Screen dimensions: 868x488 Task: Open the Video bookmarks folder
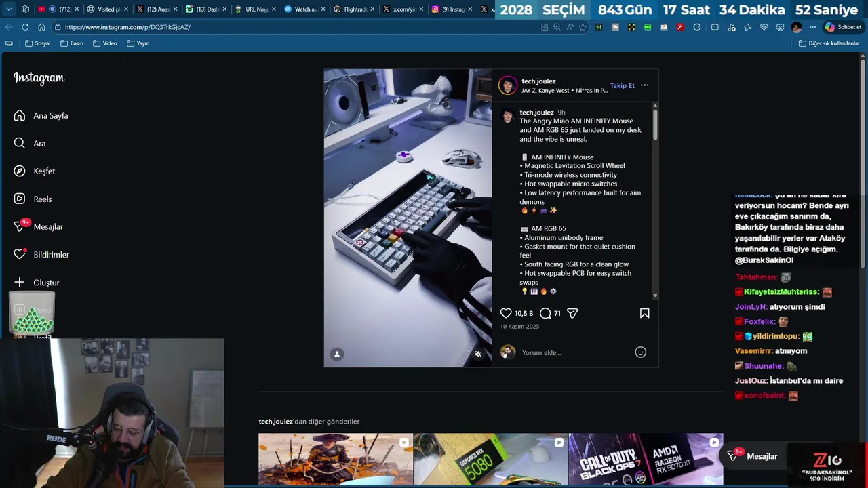point(105,43)
